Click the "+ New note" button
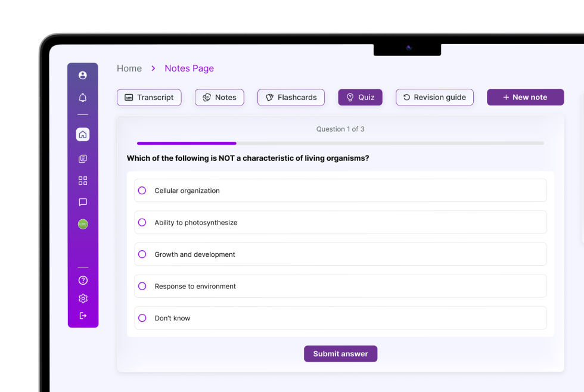The width and height of the screenshot is (584, 392). click(x=525, y=98)
